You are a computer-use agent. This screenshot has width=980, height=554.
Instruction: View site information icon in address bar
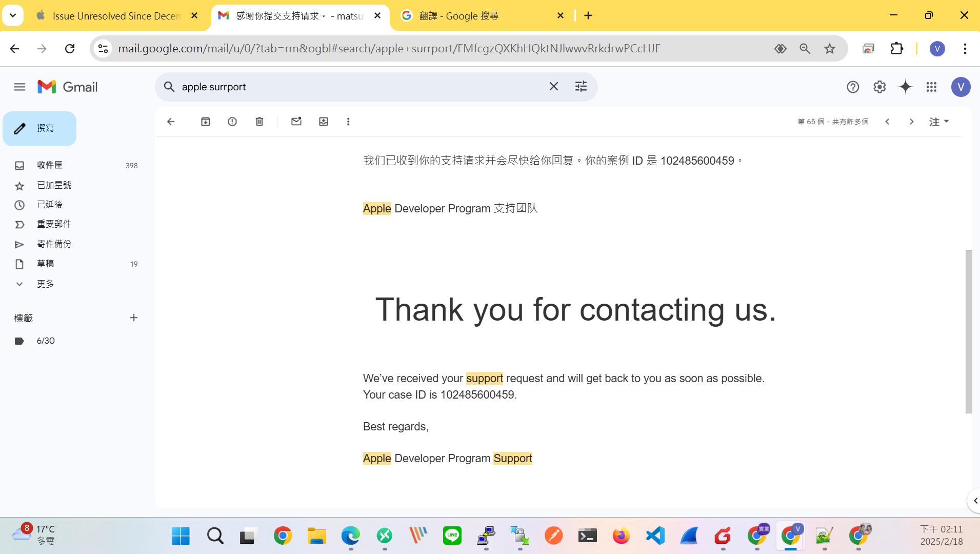(103, 49)
